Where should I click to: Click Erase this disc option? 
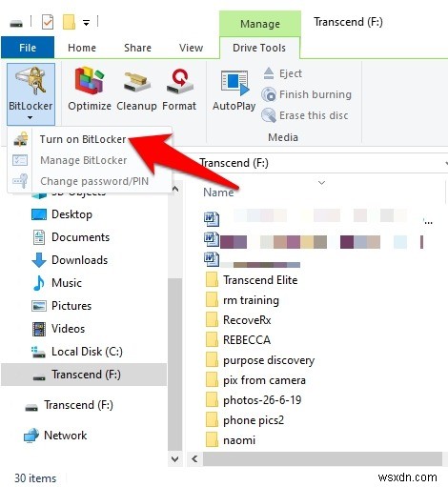[305, 115]
